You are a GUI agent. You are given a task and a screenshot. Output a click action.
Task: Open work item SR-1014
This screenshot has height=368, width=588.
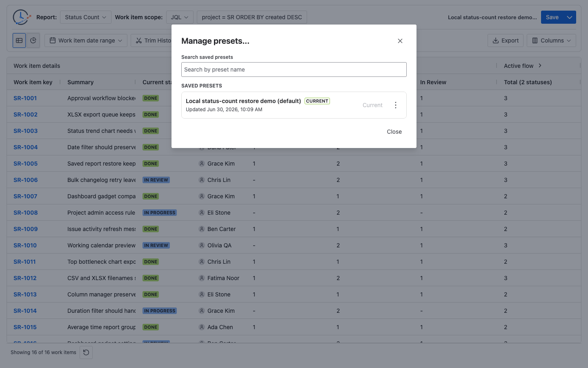pyautogui.click(x=25, y=311)
